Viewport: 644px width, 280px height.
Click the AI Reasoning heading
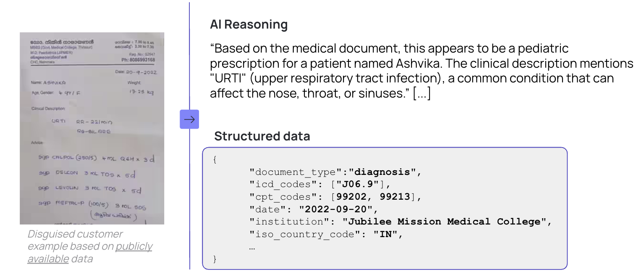pyautogui.click(x=249, y=24)
